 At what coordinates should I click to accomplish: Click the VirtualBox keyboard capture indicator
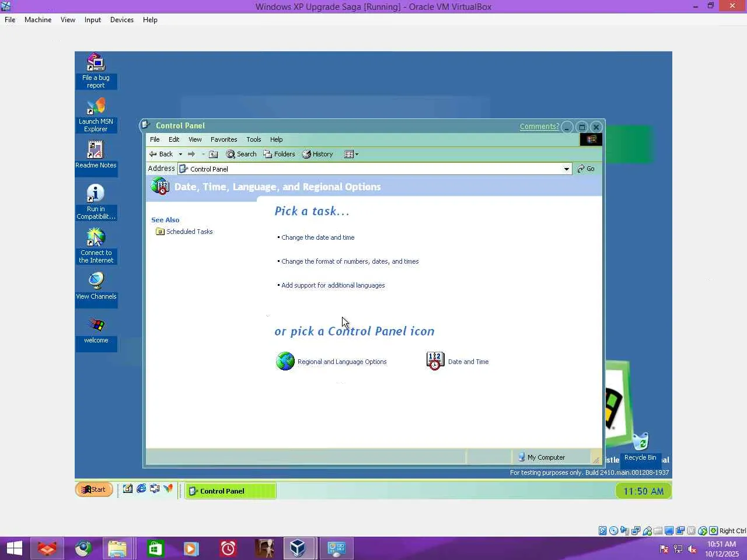click(714, 531)
